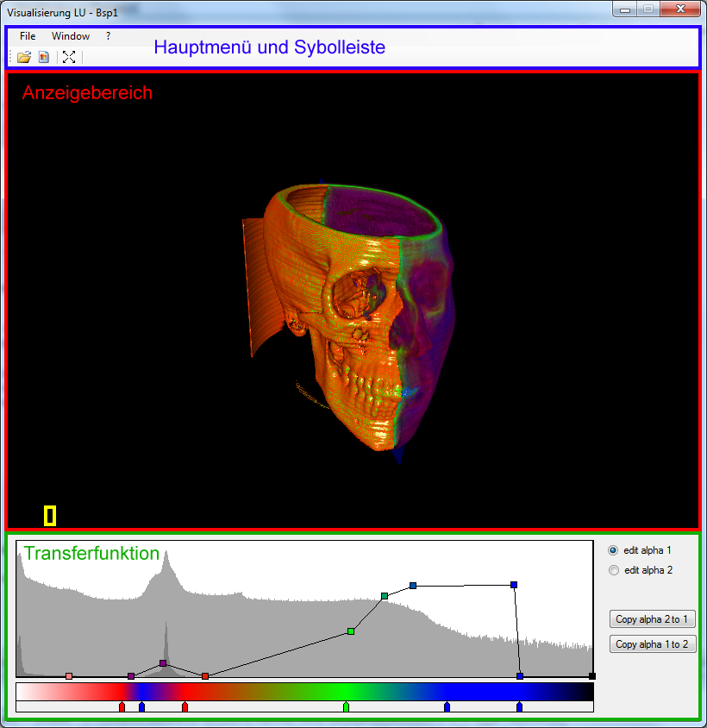Select the rightmost blue color marker

point(519,707)
